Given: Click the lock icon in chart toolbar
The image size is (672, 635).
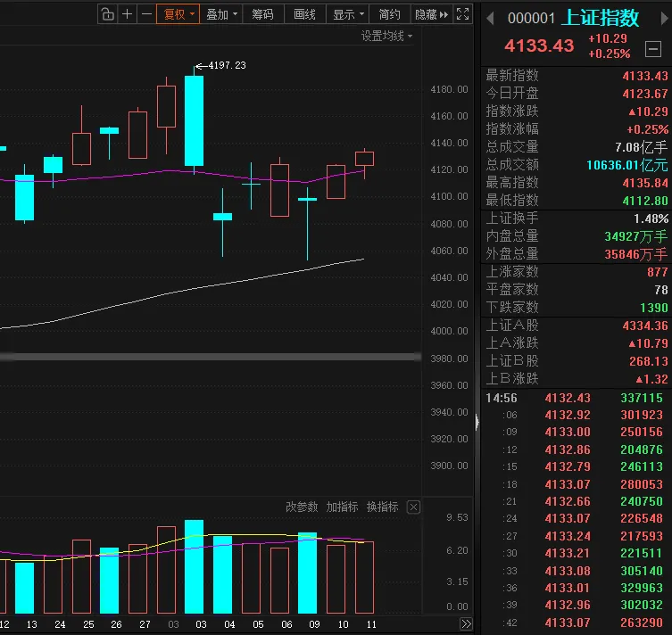Looking at the screenshot, I should click(x=108, y=14).
